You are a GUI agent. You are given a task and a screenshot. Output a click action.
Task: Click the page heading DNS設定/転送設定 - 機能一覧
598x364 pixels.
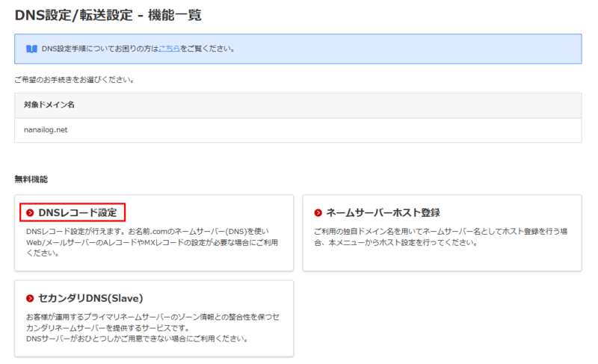click(x=108, y=15)
